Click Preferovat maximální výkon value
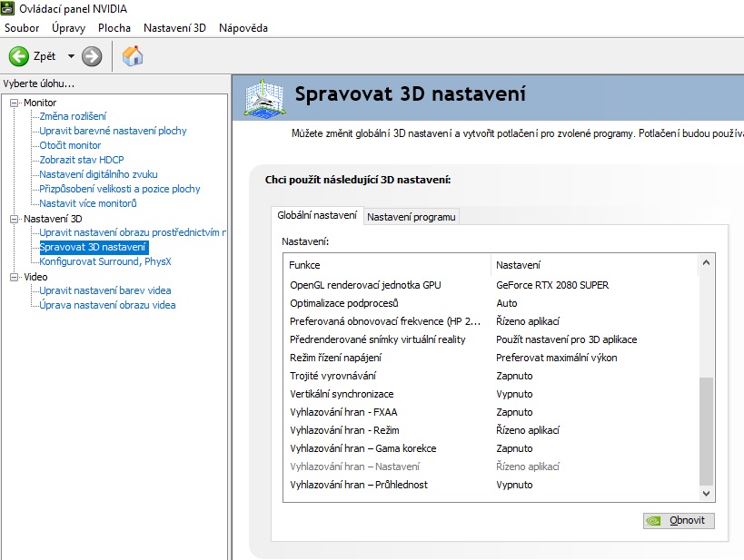The image size is (744, 560). (557, 358)
